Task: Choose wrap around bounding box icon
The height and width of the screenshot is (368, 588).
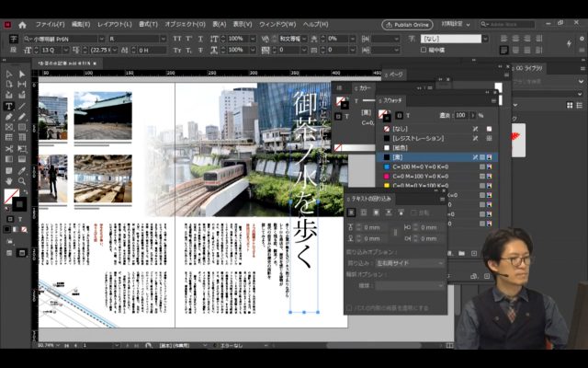Action: click(364, 213)
